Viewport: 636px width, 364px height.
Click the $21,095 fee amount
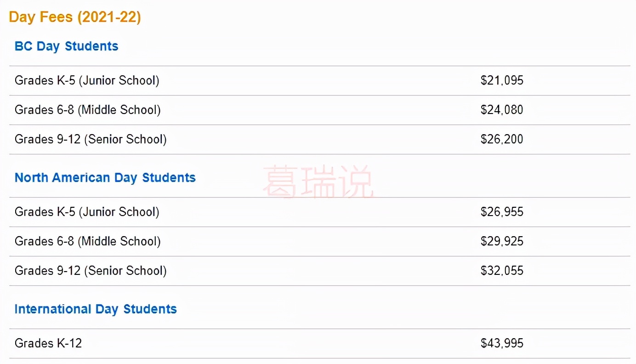point(502,81)
